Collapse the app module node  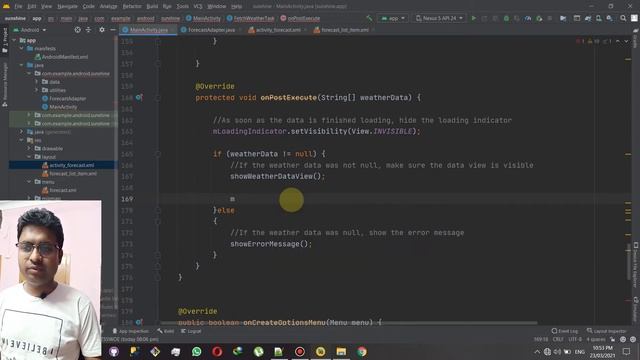click(x=14, y=40)
